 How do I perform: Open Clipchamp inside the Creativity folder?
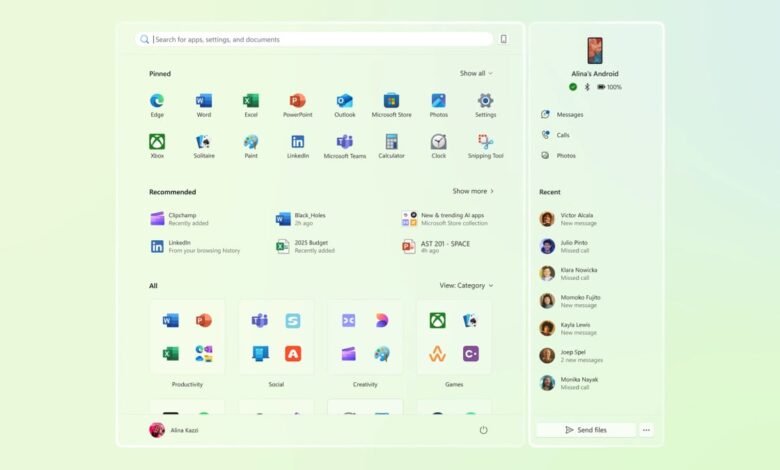(x=348, y=354)
